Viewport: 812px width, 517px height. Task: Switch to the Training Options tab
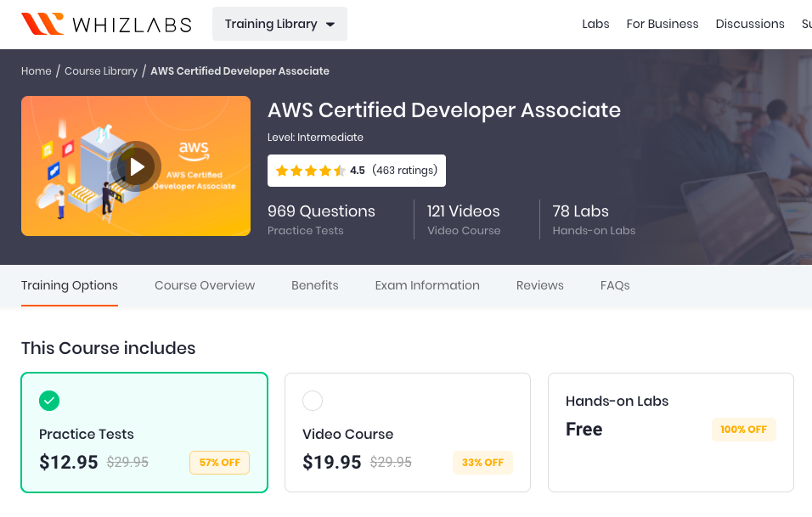[x=70, y=285]
